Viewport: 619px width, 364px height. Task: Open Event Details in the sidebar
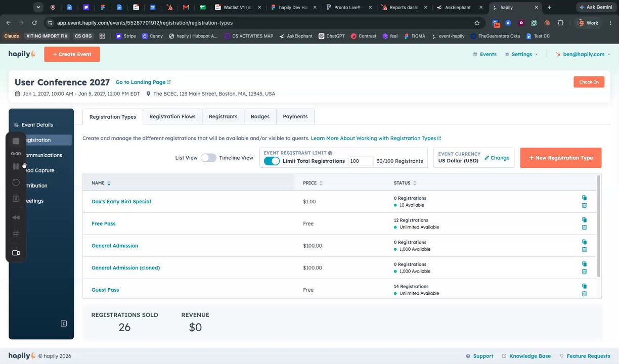(x=37, y=125)
